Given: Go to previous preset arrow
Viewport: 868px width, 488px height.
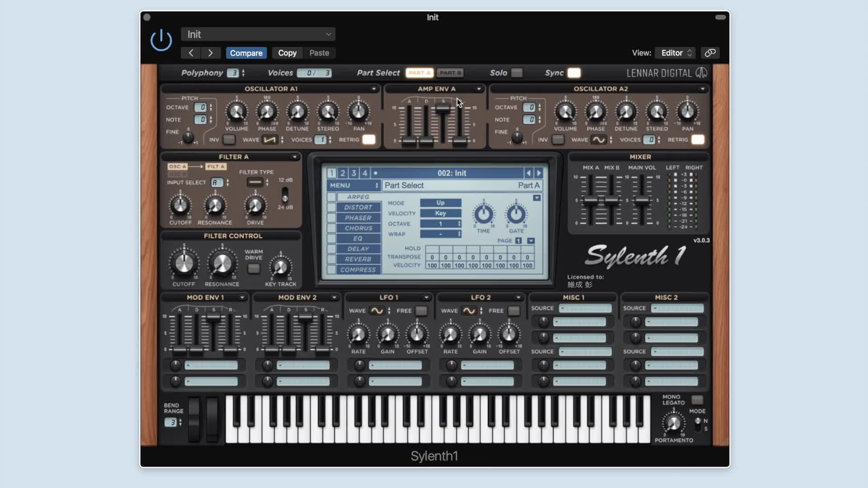Looking at the screenshot, I should coord(191,53).
